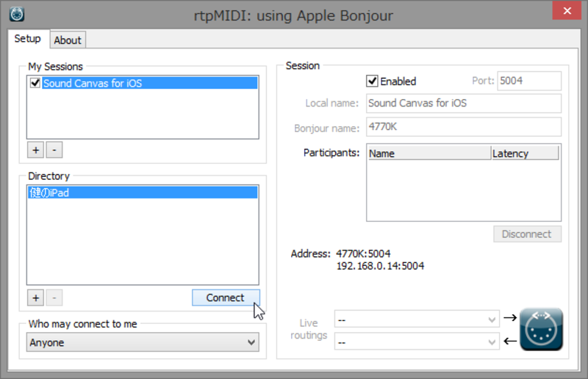Select the Setup tab
This screenshot has width=588, height=379.
[27, 39]
